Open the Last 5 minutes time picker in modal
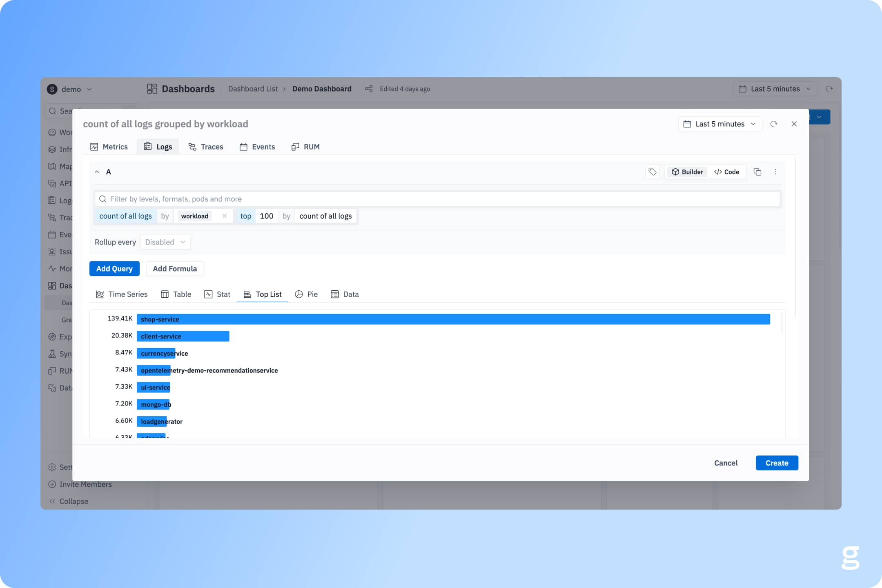The width and height of the screenshot is (882, 588). click(x=719, y=124)
